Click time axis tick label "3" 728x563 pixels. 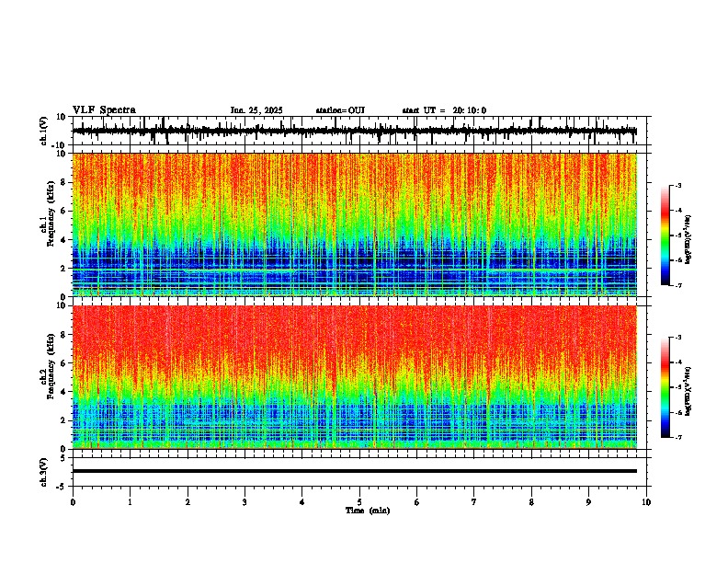click(x=245, y=502)
